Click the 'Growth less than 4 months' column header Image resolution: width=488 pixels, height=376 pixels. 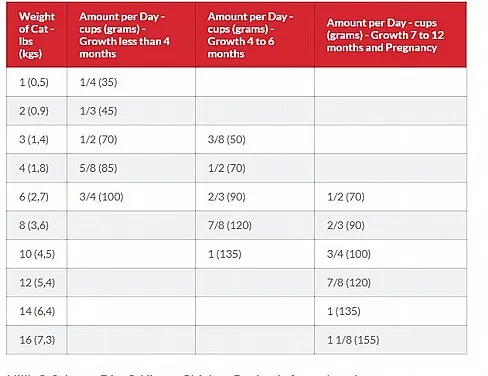click(x=131, y=35)
